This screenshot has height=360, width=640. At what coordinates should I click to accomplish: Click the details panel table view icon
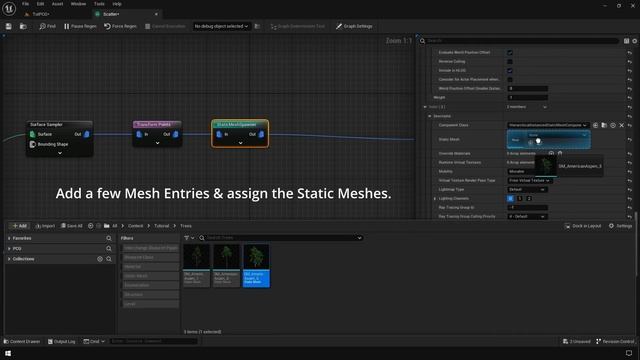click(x=627, y=41)
